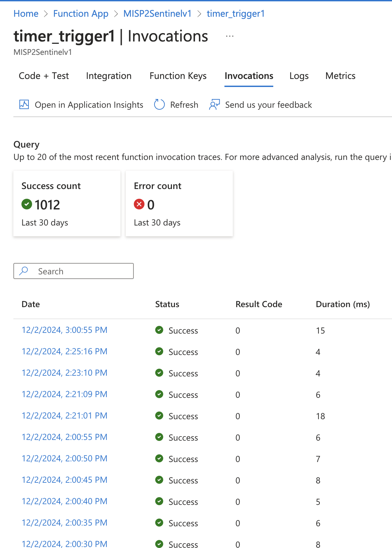The image size is (392, 548).
Task: Open invocation 12/2/2024, 2:00:50 PM
Action: tap(65, 458)
